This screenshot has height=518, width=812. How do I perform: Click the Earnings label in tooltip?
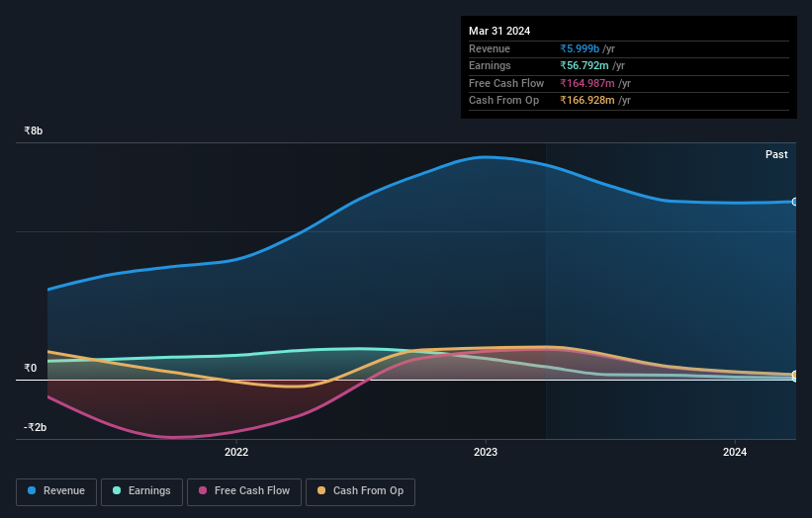[490, 65]
